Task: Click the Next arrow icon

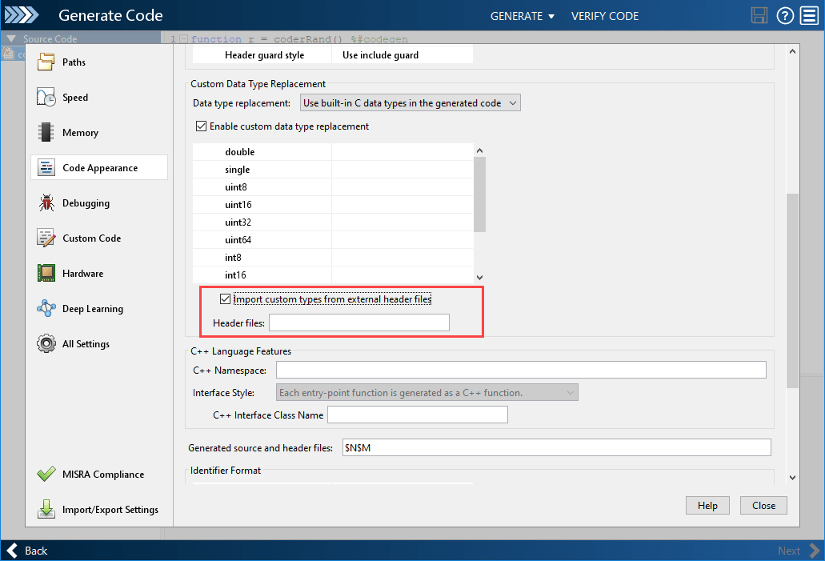Action: [x=814, y=550]
